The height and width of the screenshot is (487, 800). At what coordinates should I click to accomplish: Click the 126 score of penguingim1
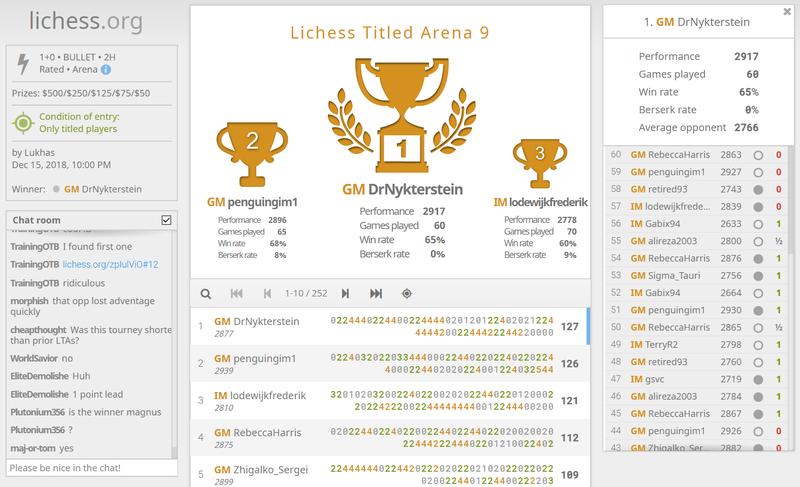pos(569,364)
